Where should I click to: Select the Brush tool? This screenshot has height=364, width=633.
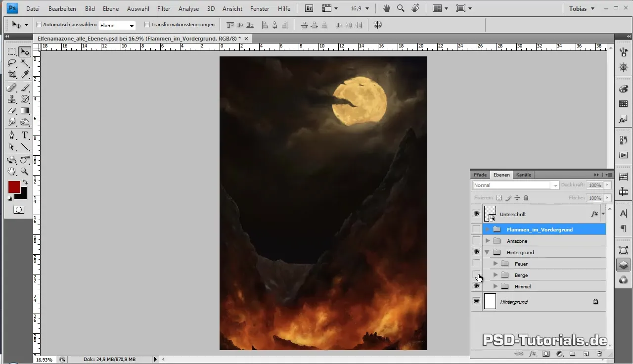(x=25, y=88)
